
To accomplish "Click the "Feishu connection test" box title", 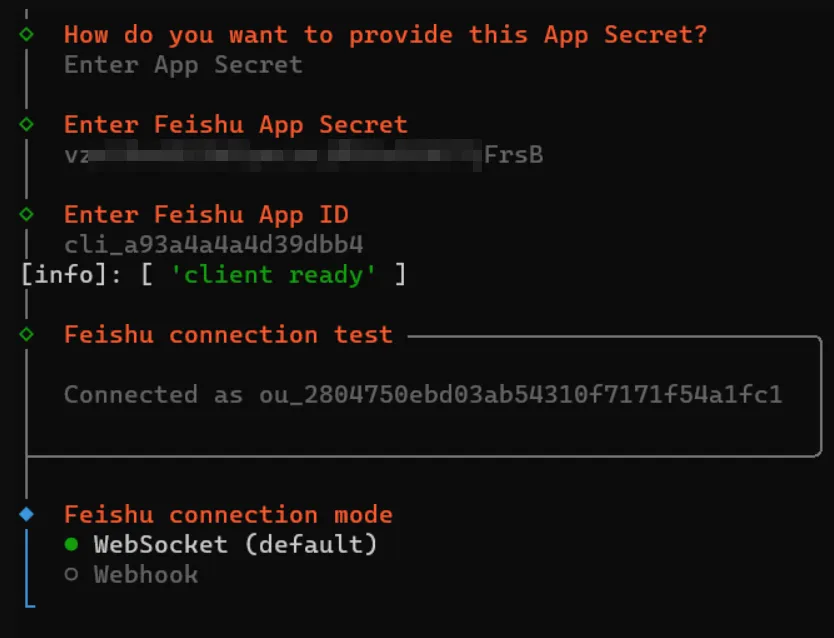I will click(x=228, y=334).
